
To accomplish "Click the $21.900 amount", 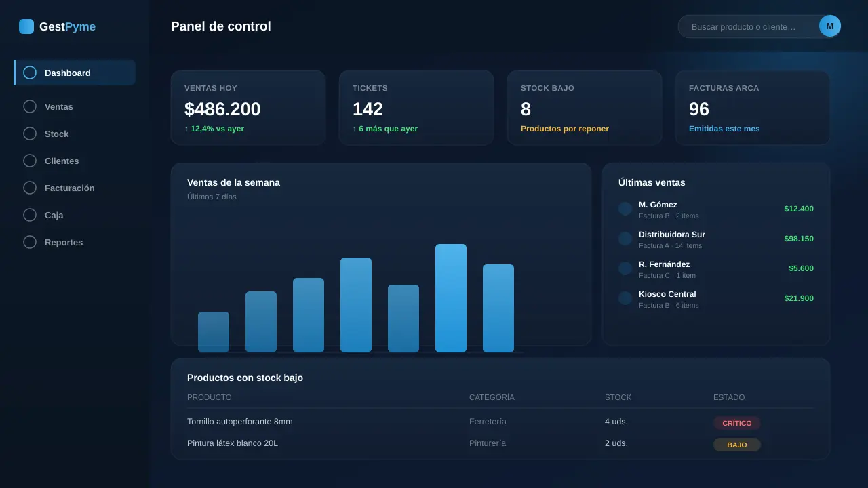I will pyautogui.click(x=799, y=298).
